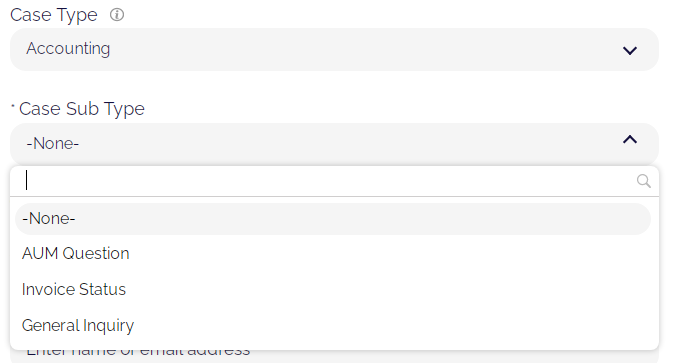Screen dimensions: 679x363
Task: Click the highlighted -None- row background
Action: [x=333, y=219]
